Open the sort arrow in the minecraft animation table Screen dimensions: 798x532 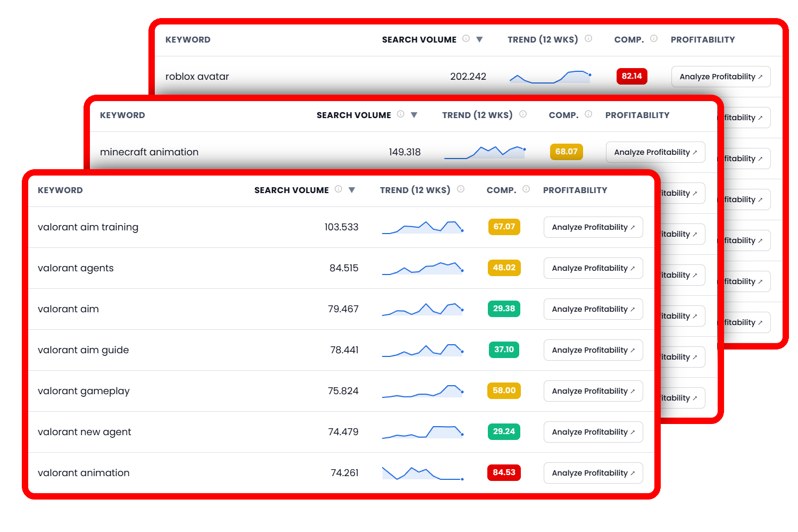click(414, 114)
